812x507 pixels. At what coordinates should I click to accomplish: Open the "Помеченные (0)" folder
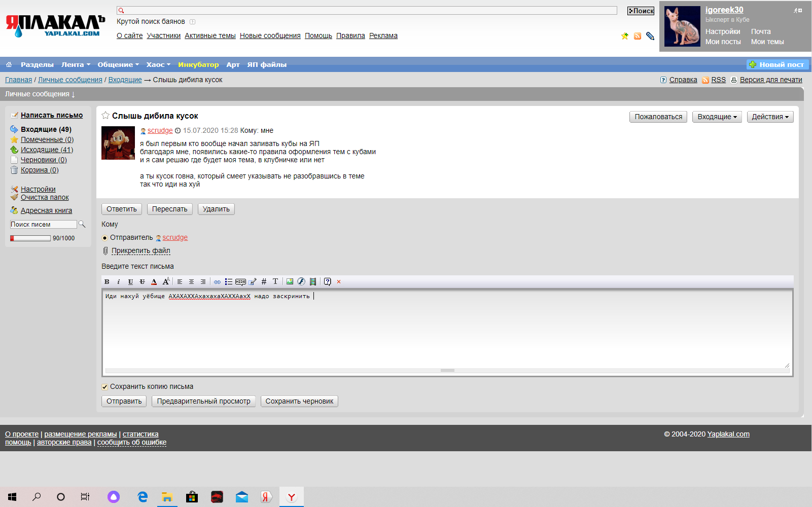[x=47, y=139]
